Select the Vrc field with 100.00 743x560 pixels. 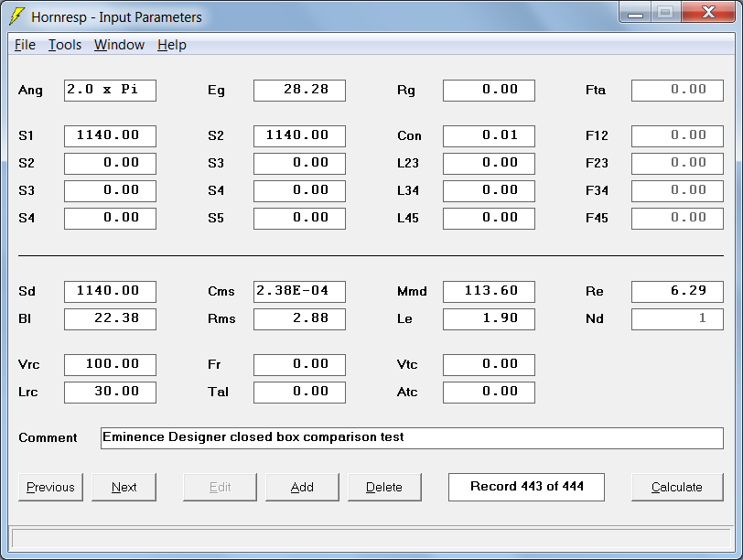pyautogui.click(x=110, y=365)
